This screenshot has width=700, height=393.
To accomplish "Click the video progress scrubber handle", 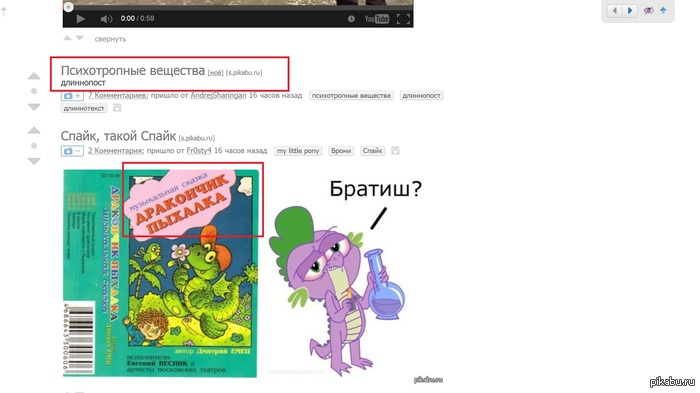I will pyautogui.click(x=68, y=7).
